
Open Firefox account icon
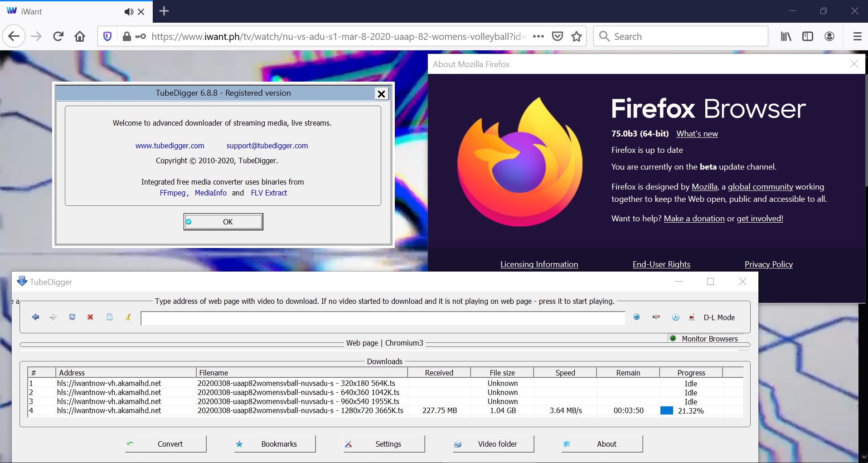coord(829,36)
